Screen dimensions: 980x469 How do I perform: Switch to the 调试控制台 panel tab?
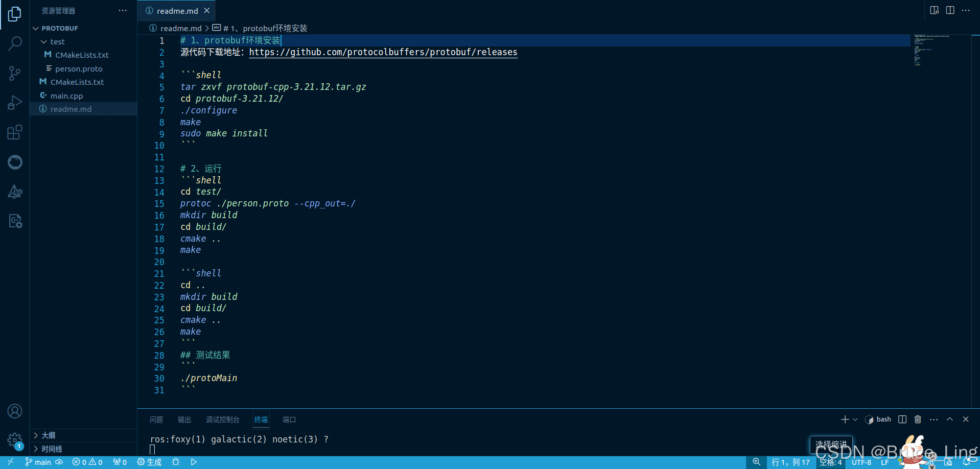[223, 419]
